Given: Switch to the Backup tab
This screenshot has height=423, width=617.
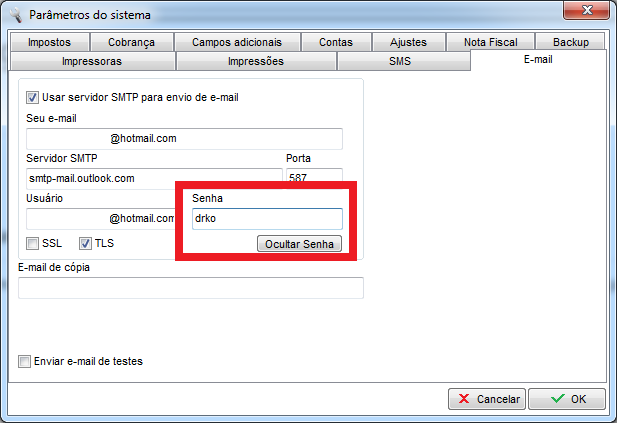Looking at the screenshot, I should click(571, 42).
